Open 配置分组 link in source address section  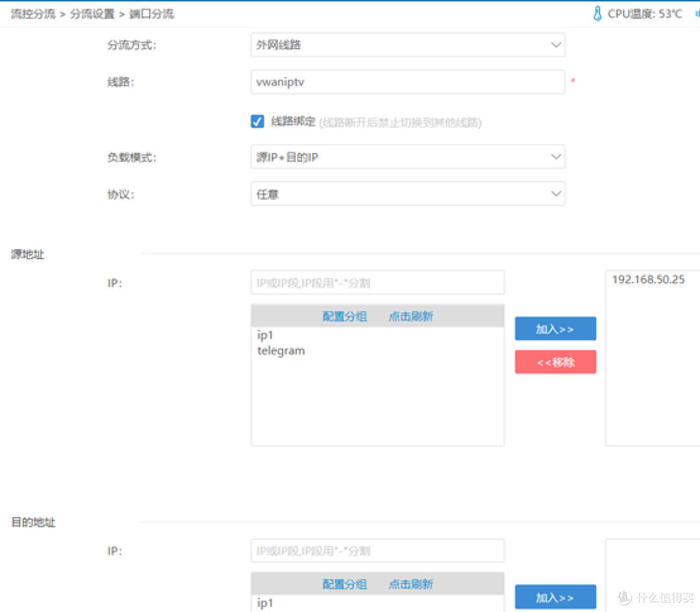pos(344,316)
